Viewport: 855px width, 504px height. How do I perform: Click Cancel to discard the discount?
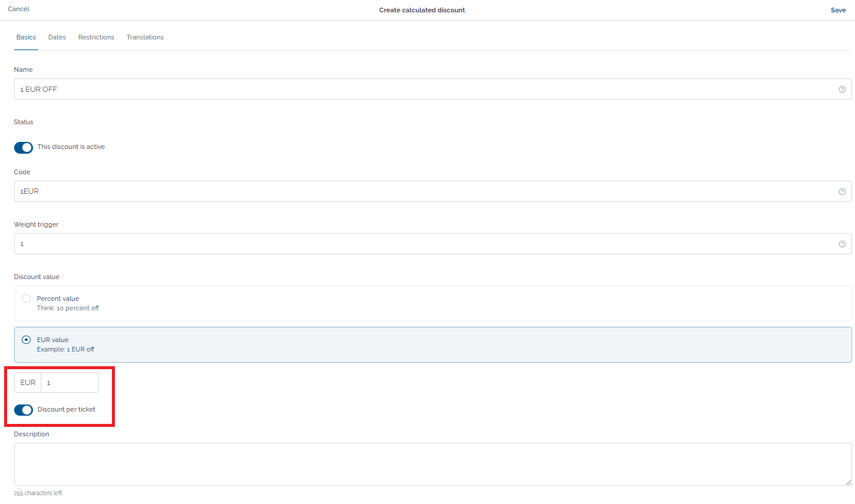(19, 9)
